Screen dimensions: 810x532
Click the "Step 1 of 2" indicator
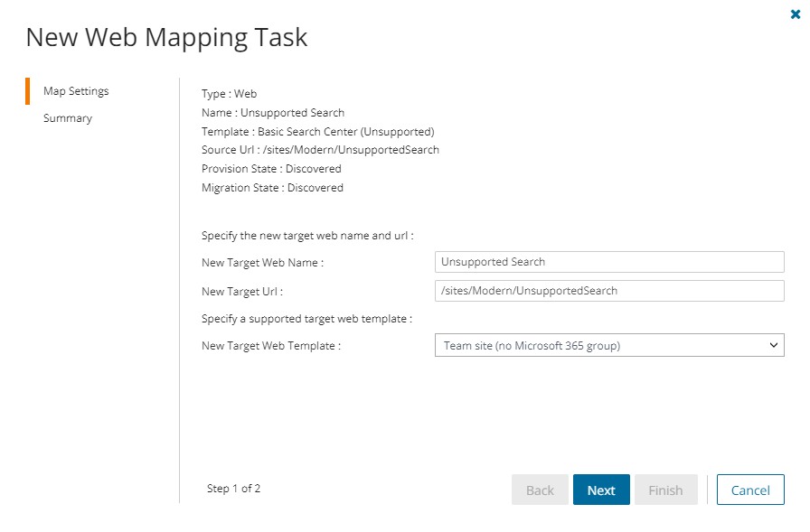pyautogui.click(x=233, y=489)
